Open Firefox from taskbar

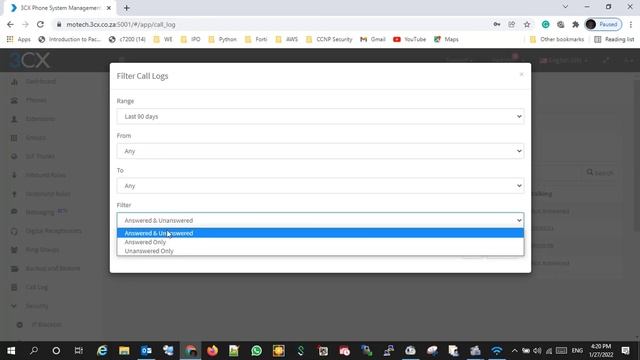point(212,351)
